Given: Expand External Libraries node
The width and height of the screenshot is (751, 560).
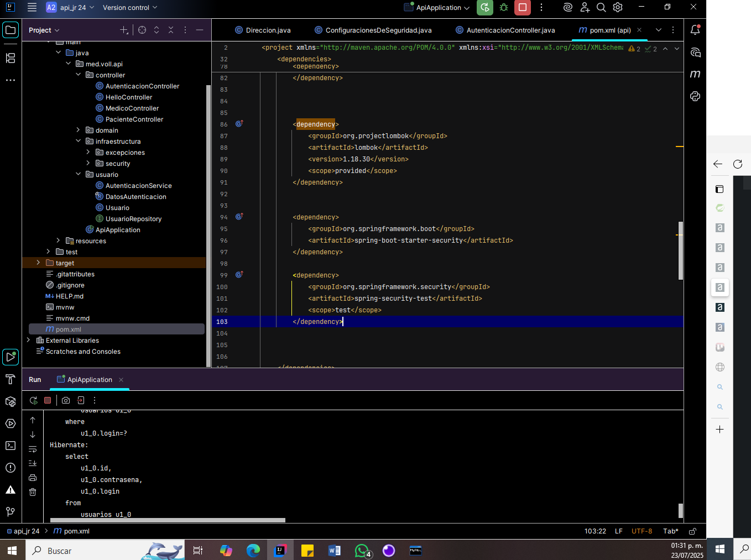Looking at the screenshot, I should pos(28,340).
